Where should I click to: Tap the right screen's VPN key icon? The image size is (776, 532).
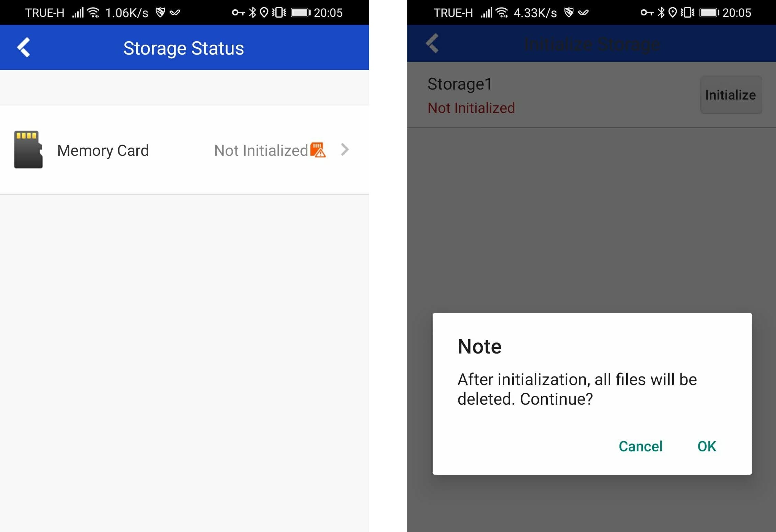647,13
